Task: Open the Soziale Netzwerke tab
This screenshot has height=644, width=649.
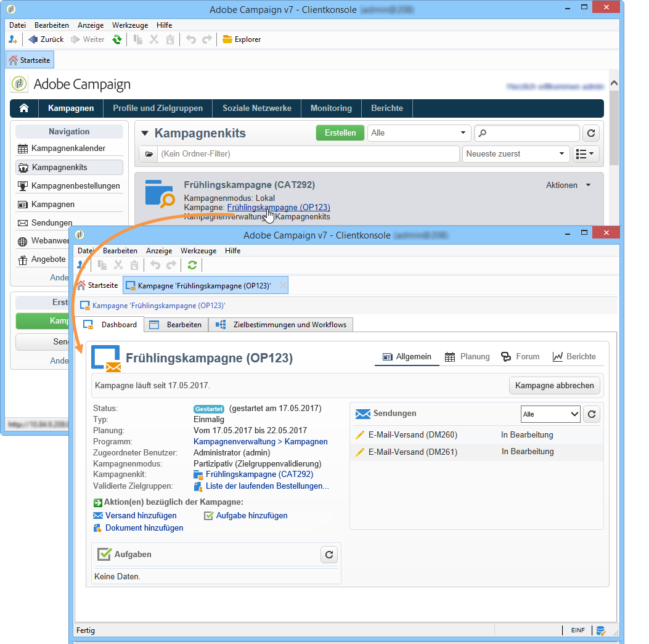Action: (x=256, y=108)
